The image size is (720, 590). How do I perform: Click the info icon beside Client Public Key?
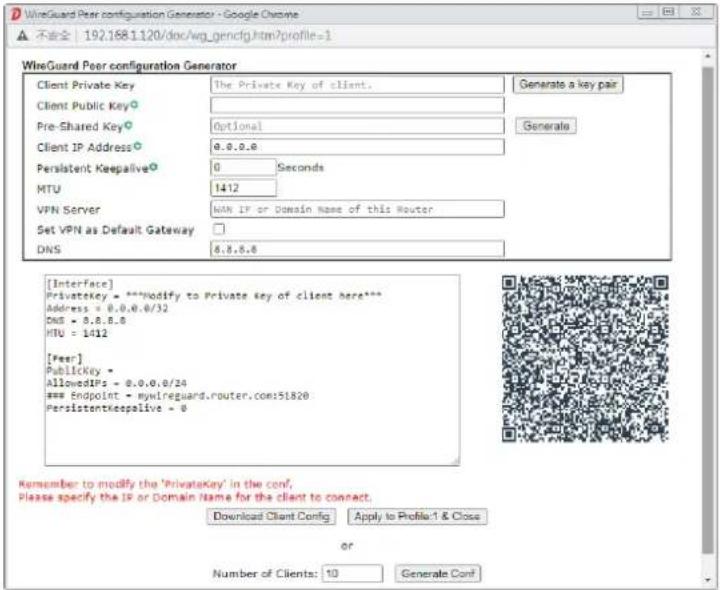click(x=134, y=105)
